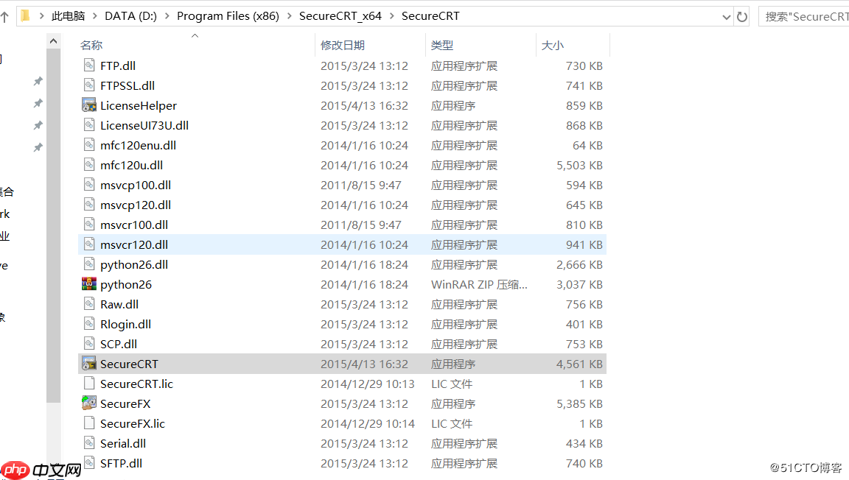Click the Raw.dll file icon

click(x=89, y=304)
